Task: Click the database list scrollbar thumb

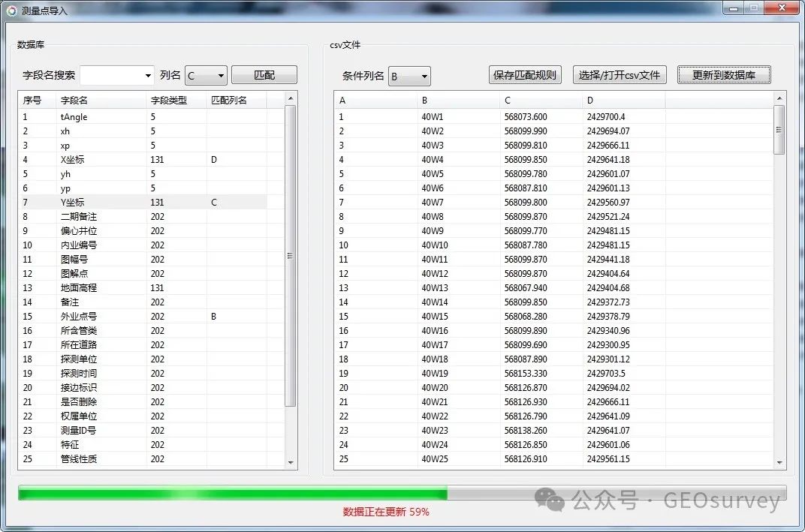Action: click(x=291, y=255)
